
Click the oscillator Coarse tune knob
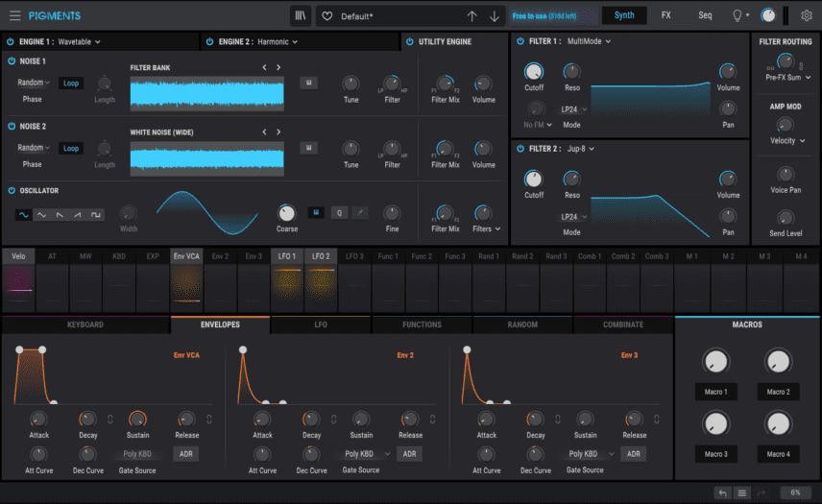pyautogui.click(x=287, y=213)
